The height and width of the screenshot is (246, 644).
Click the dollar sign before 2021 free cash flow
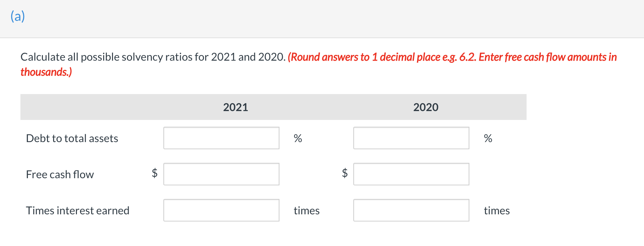click(155, 173)
